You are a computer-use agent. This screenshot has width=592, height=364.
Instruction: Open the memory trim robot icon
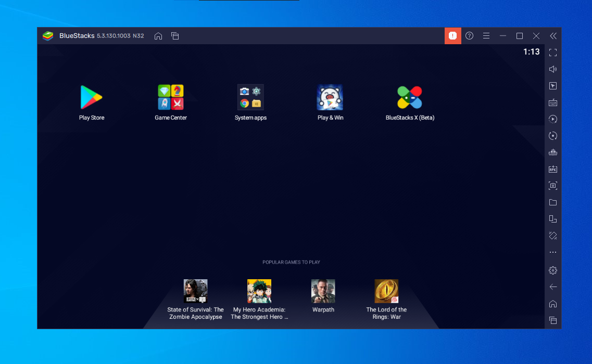click(x=553, y=152)
